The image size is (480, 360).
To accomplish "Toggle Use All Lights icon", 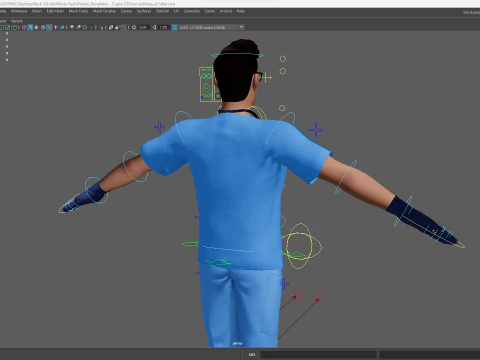I will click(x=56, y=27).
